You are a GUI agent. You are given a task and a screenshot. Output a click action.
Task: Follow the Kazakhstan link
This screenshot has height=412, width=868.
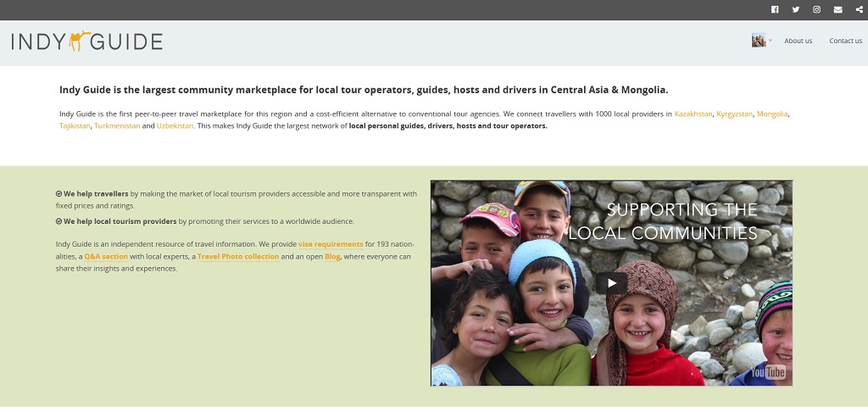pyautogui.click(x=693, y=114)
